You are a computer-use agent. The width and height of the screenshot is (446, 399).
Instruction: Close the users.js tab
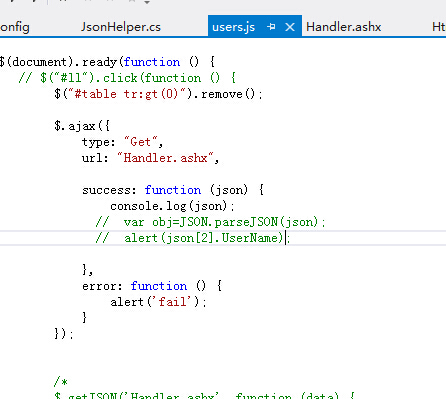pos(290,27)
